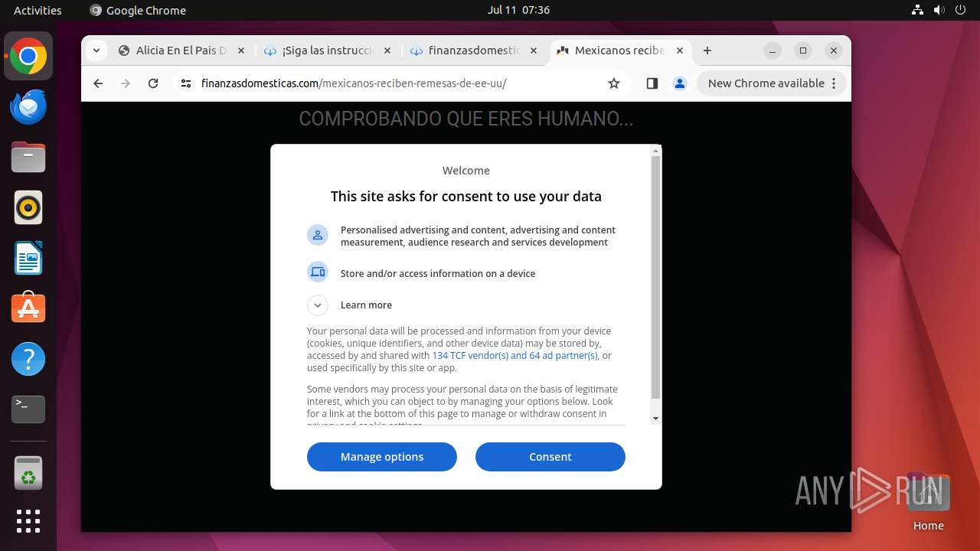Launch Thunderbird mail from the dock
Viewport: 980px width, 551px height.
pyautogui.click(x=28, y=107)
